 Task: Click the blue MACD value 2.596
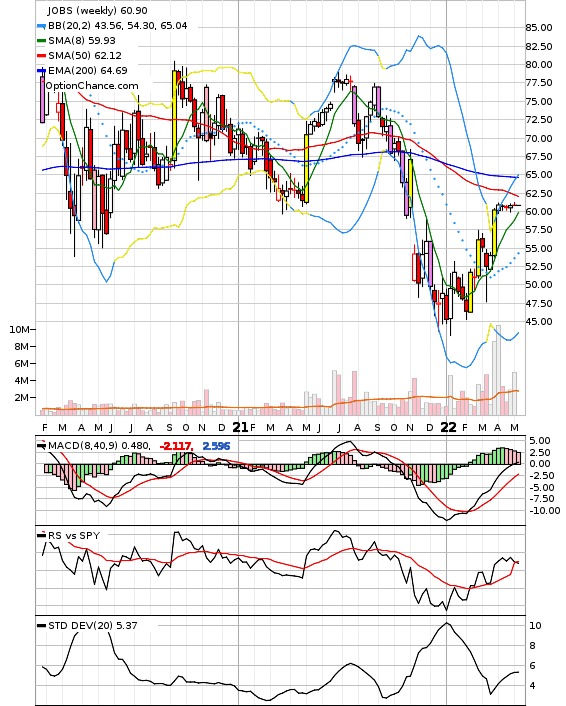click(x=216, y=446)
